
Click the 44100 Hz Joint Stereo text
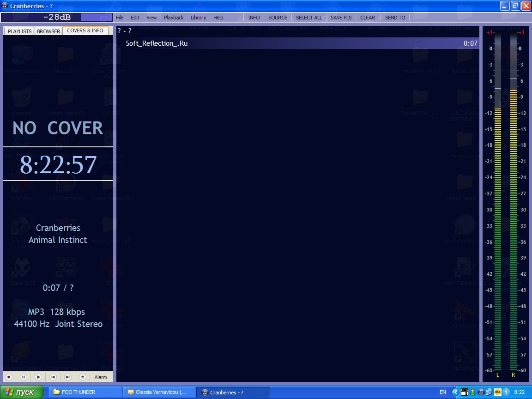(58, 324)
